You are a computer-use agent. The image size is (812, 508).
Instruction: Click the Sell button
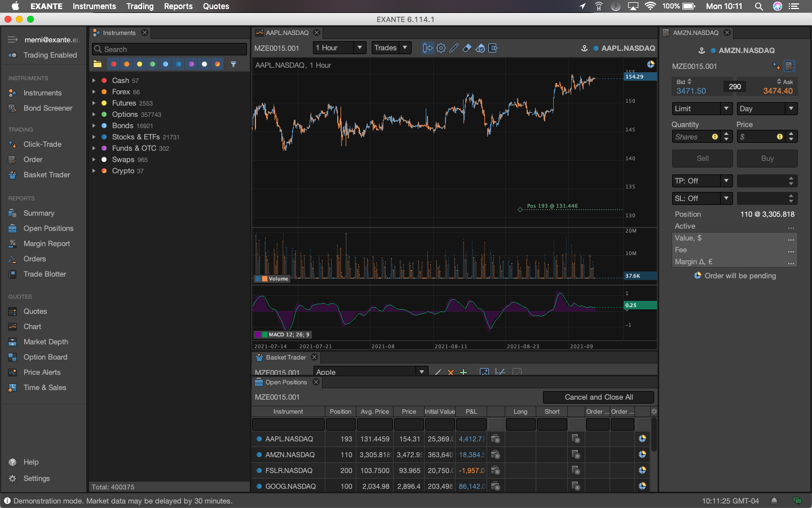[703, 159]
